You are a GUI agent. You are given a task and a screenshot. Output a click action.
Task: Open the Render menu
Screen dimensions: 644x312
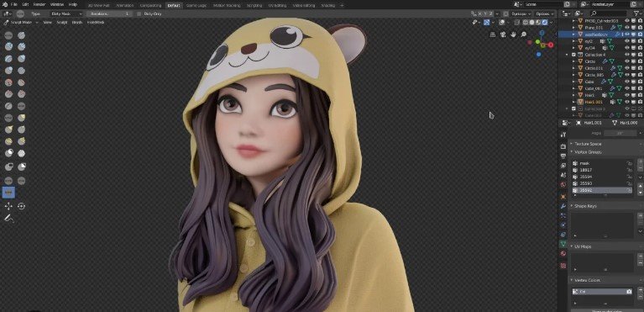39,4
